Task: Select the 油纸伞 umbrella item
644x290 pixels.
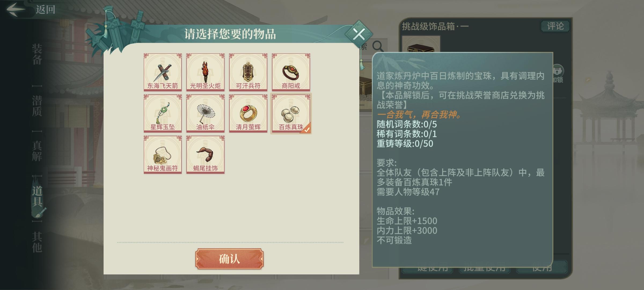Action: point(205,113)
